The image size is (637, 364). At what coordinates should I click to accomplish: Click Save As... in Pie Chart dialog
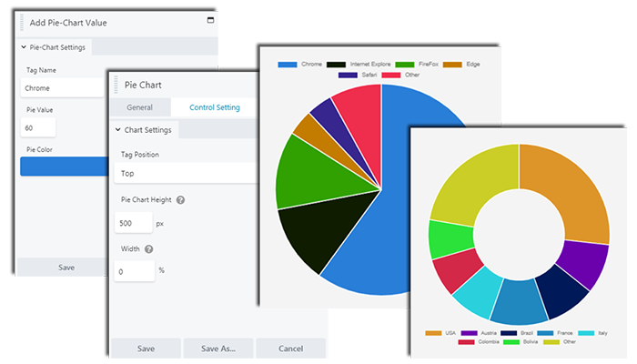coord(217,349)
